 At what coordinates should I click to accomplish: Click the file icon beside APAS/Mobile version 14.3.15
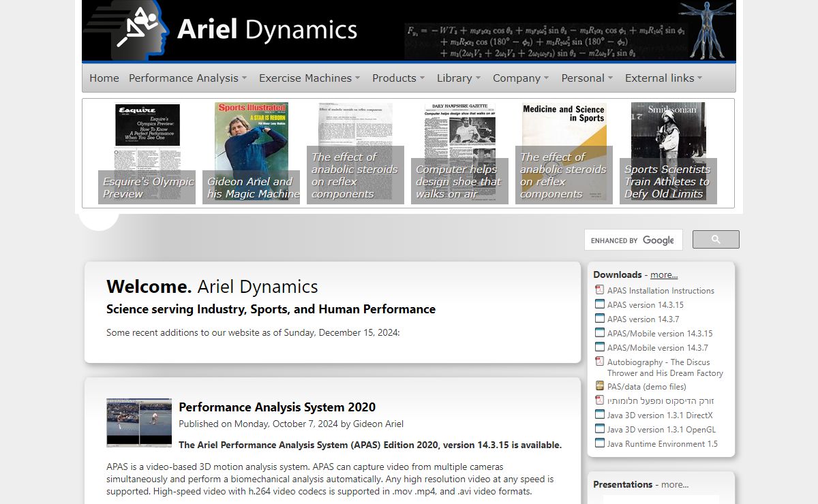click(x=600, y=333)
